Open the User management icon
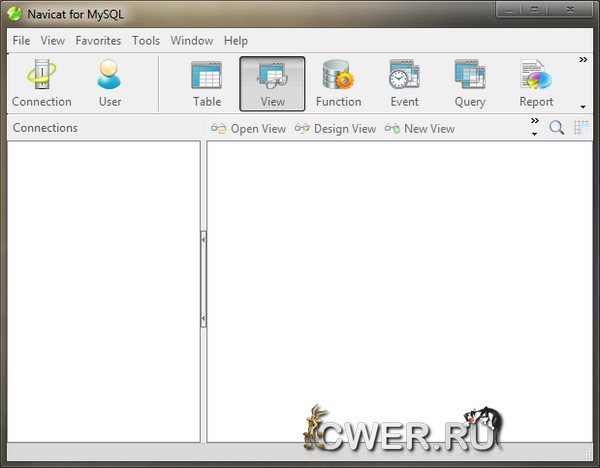Viewport: 600px width, 468px height. [x=109, y=84]
